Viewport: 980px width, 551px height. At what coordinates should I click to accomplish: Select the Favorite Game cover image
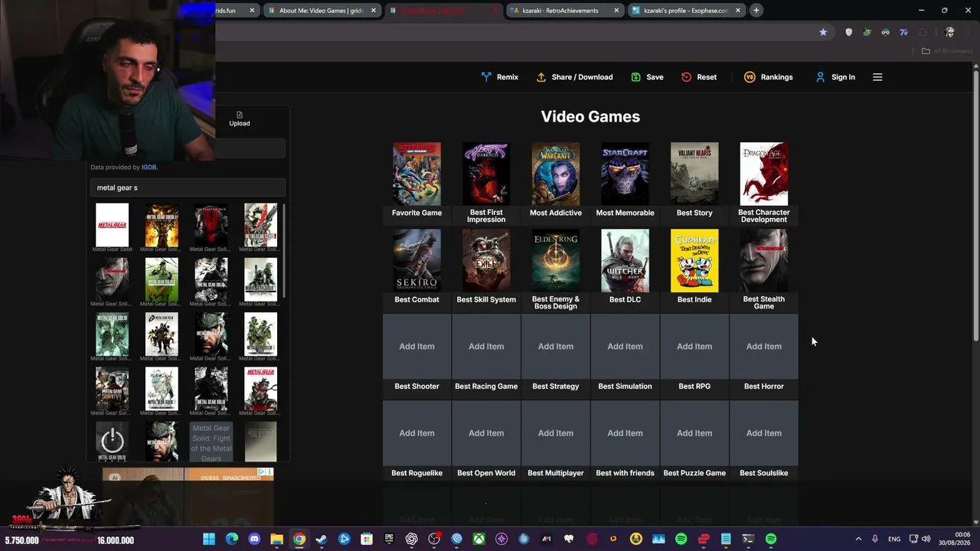(416, 174)
